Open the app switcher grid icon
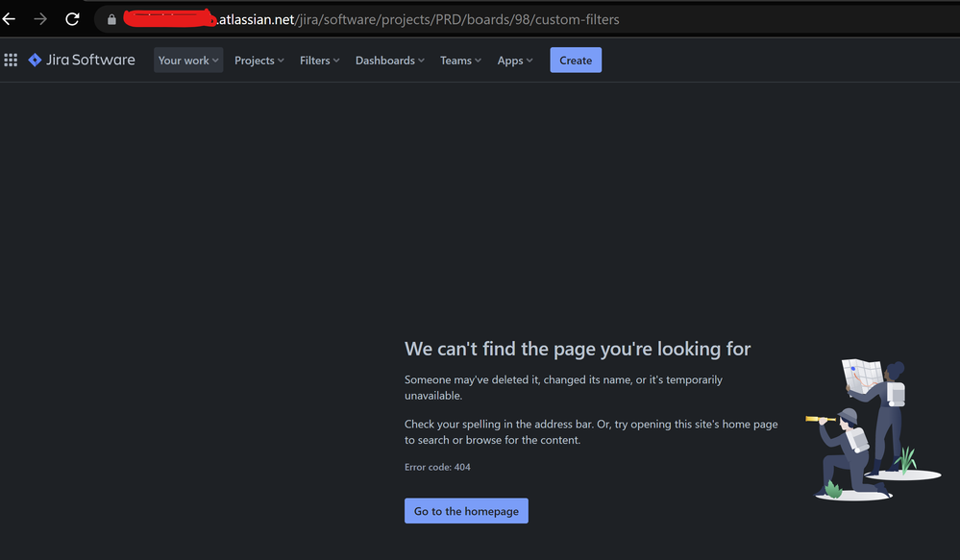960x560 pixels. coord(11,60)
